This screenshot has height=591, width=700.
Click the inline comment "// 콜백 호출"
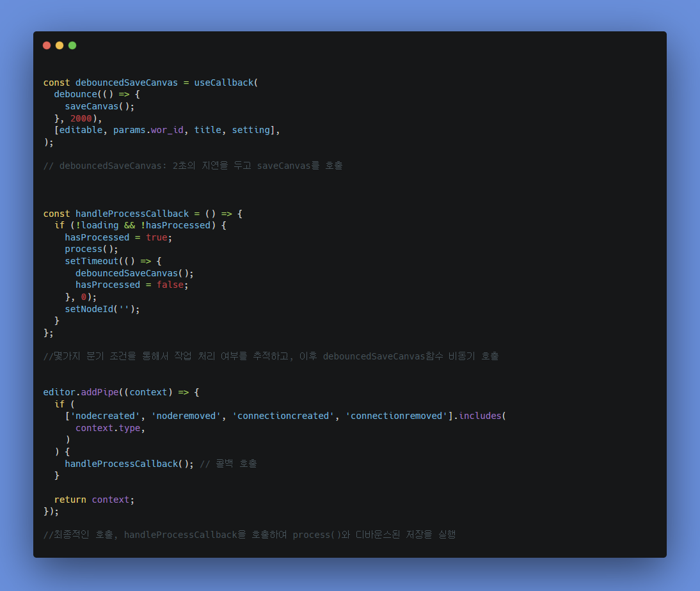(x=228, y=464)
